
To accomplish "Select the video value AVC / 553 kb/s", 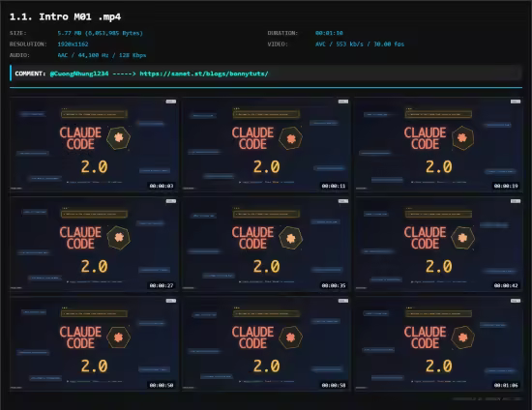I will [360, 44].
